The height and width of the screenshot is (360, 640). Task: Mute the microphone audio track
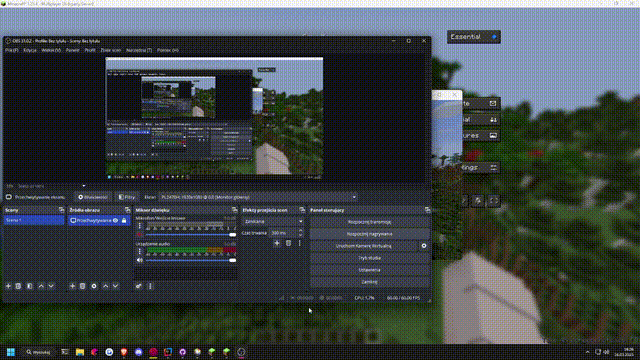click(x=140, y=235)
